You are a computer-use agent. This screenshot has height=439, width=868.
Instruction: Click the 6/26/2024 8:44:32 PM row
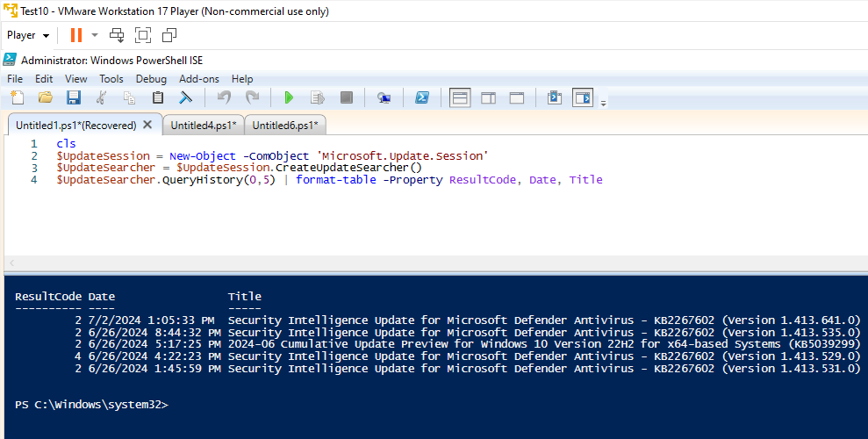pyautogui.click(x=437, y=333)
